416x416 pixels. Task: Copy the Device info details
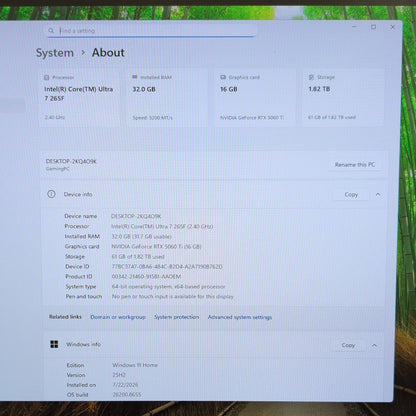351,195
